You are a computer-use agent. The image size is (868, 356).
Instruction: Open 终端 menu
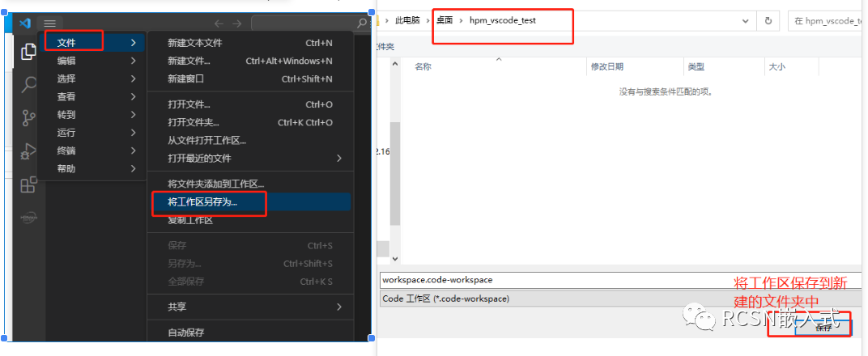coord(91,150)
